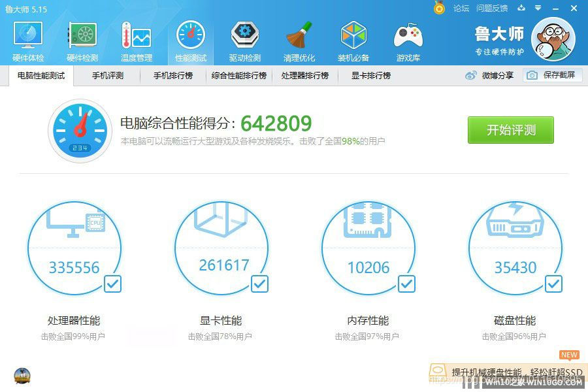Screen dimensions: 588x392
Task: Click the processor score 335556
Action: click(74, 267)
